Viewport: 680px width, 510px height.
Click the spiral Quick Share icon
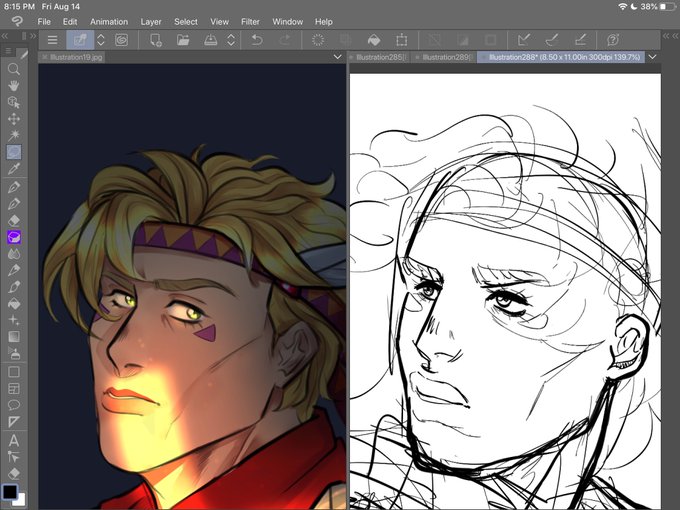point(122,40)
